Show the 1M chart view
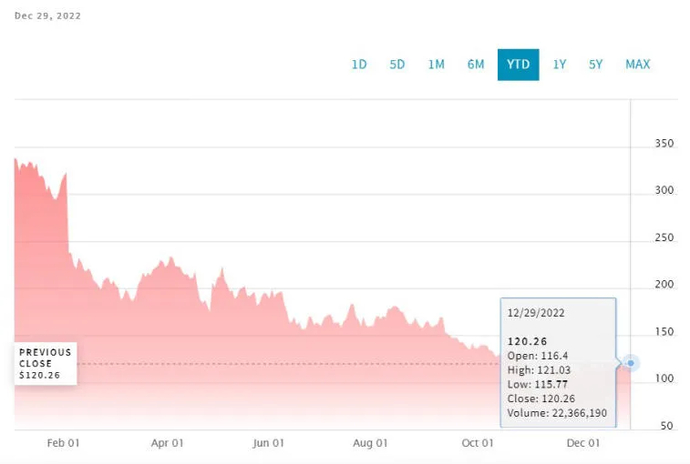The height and width of the screenshot is (464, 690). pos(436,65)
